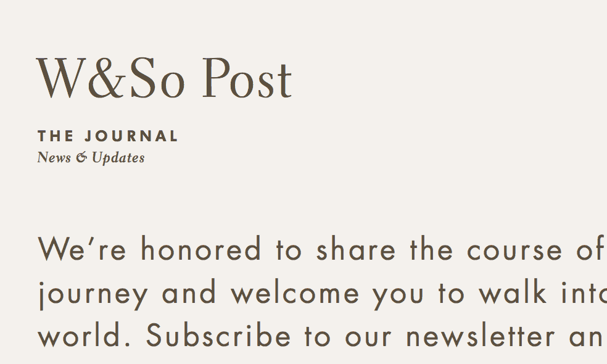Click the word "THE" above the subtitle
607x364 pixels.
[56, 136]
